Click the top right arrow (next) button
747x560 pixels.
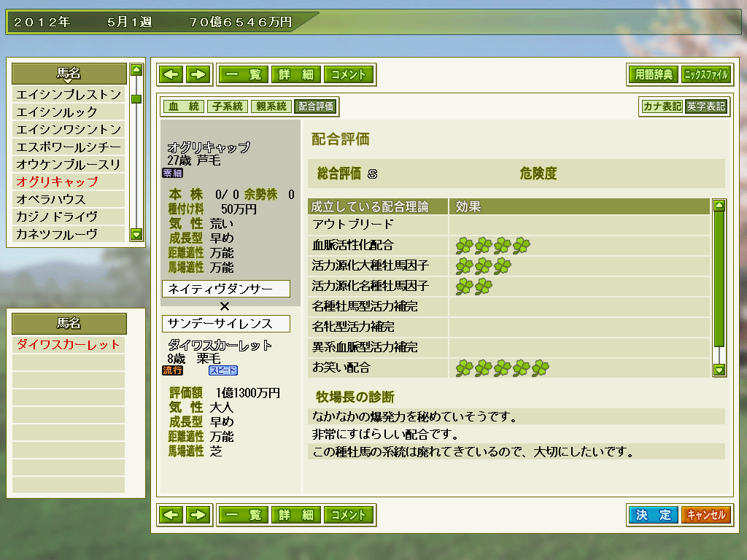[x=198, y=74]
